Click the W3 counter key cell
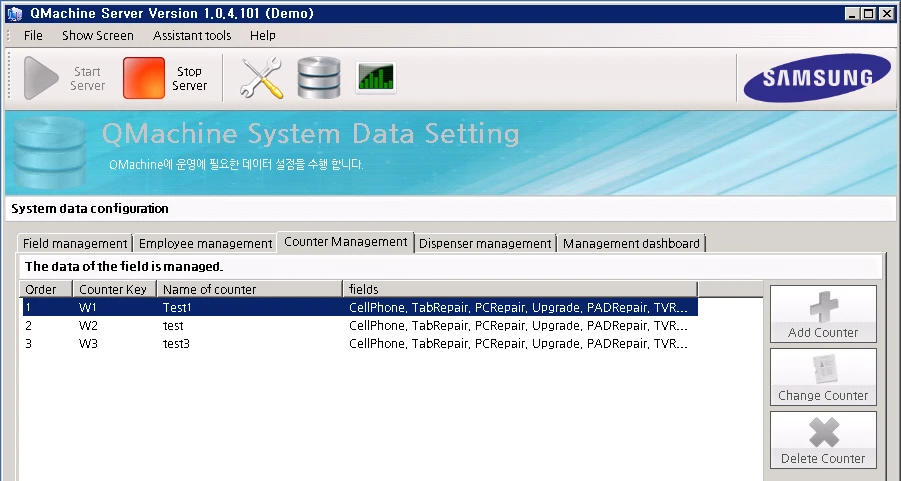Viewport: 901px width, 481px height. pyautogui.click(x=88, y=344)
